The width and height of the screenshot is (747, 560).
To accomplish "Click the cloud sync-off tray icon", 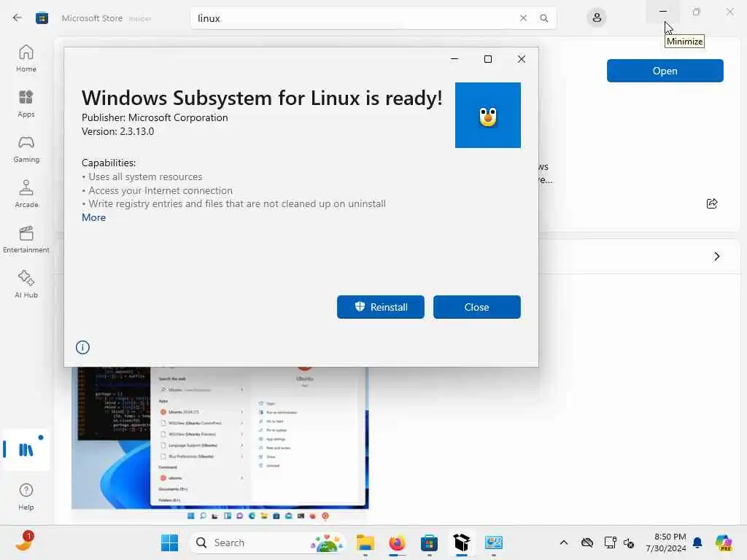I will click(x=587, y=542).
